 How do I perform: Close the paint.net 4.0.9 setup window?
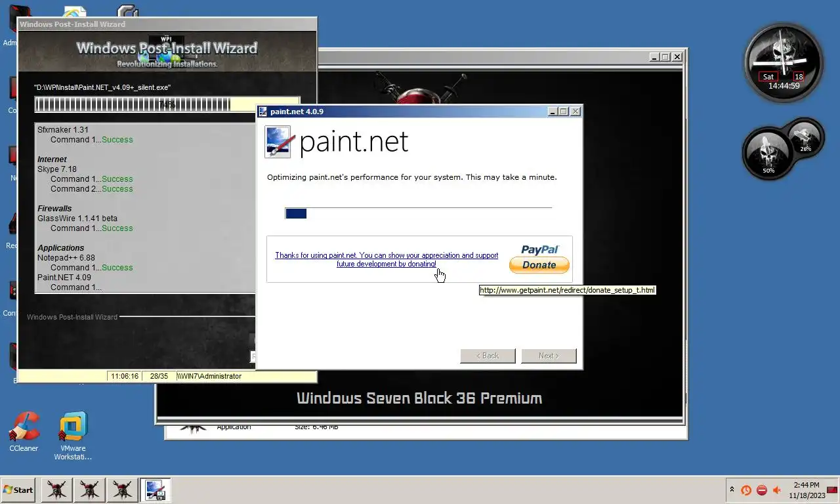pos(576,112)
